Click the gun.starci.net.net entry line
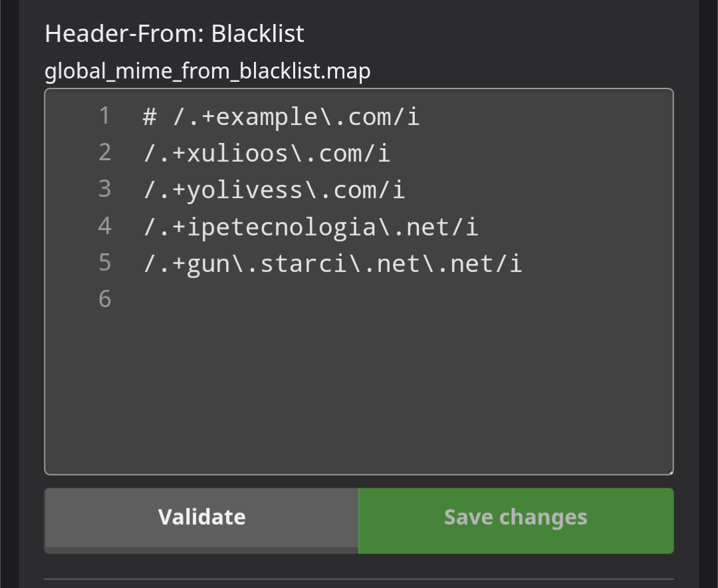This screenshot has height=588, width=718. click(x=332, y=263)
